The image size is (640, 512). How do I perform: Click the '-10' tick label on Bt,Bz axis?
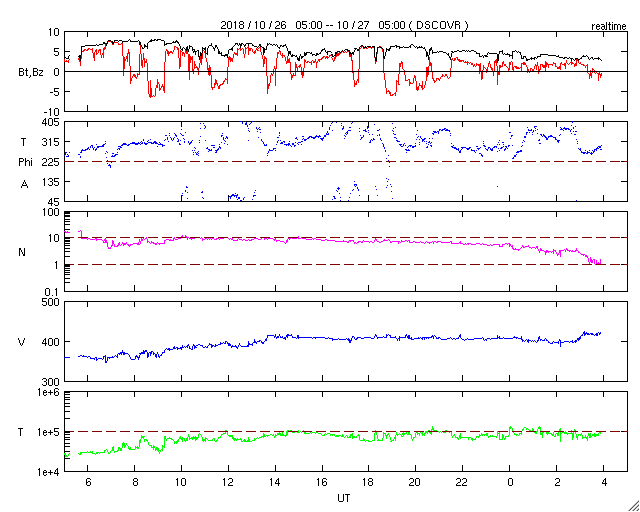click(51, 111)
